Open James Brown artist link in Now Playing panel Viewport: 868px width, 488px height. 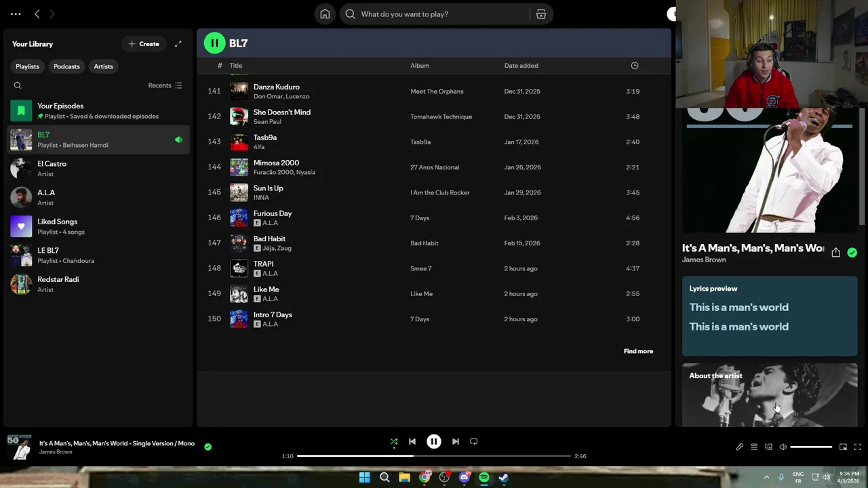coord(704,260)
